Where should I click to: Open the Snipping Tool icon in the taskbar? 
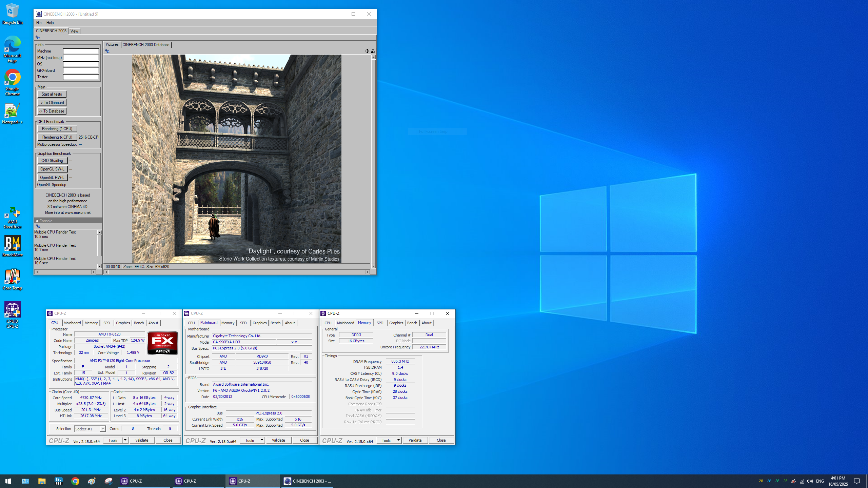coord(108,481)
